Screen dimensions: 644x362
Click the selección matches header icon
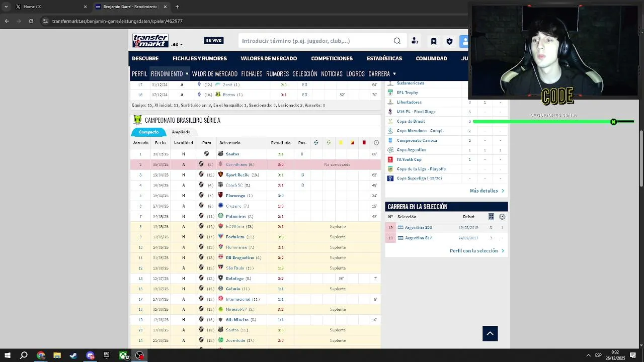pos(491,217)
